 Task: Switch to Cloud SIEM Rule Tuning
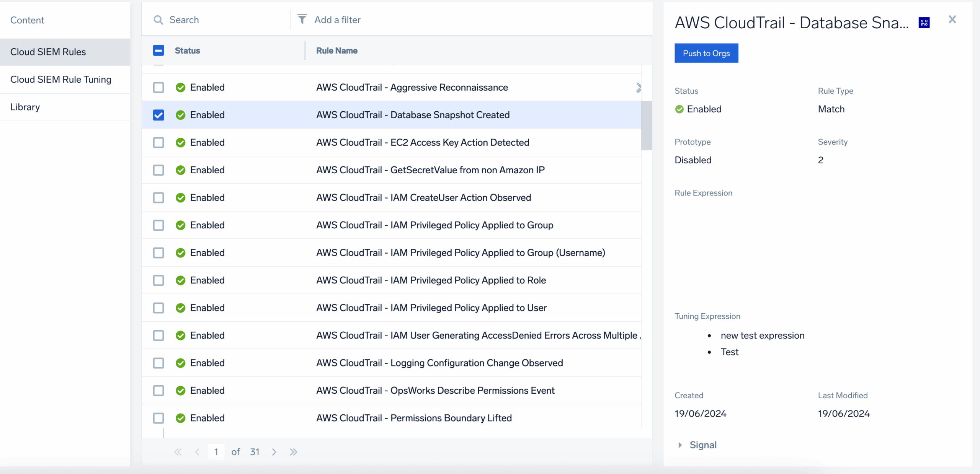[61, 79]
